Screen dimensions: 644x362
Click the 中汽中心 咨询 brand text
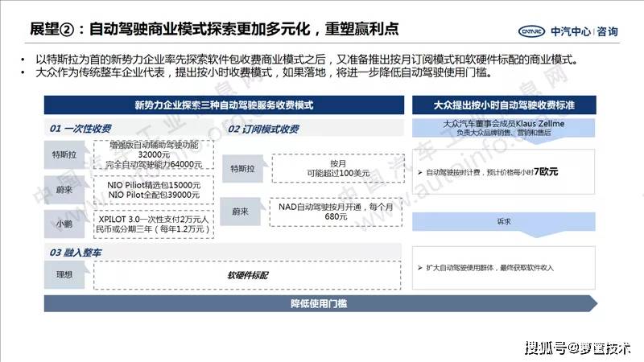(x=584, y=31)
